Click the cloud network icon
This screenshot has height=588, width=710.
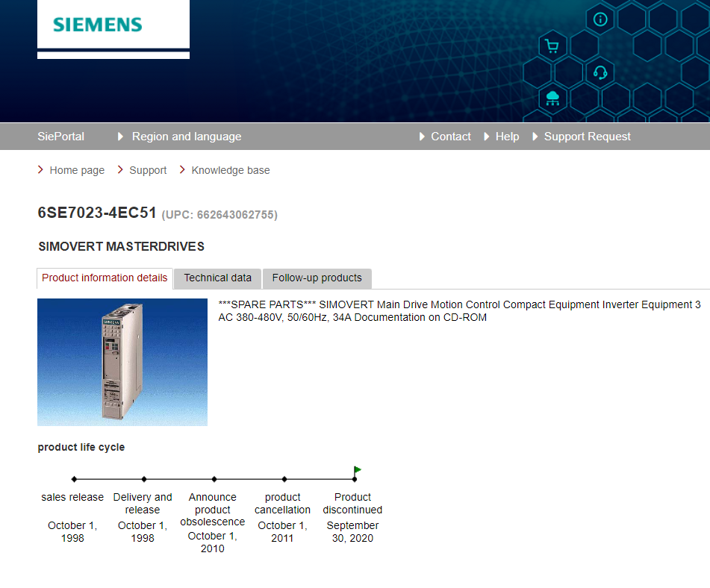pyautogui.click(x=552, y=98)
